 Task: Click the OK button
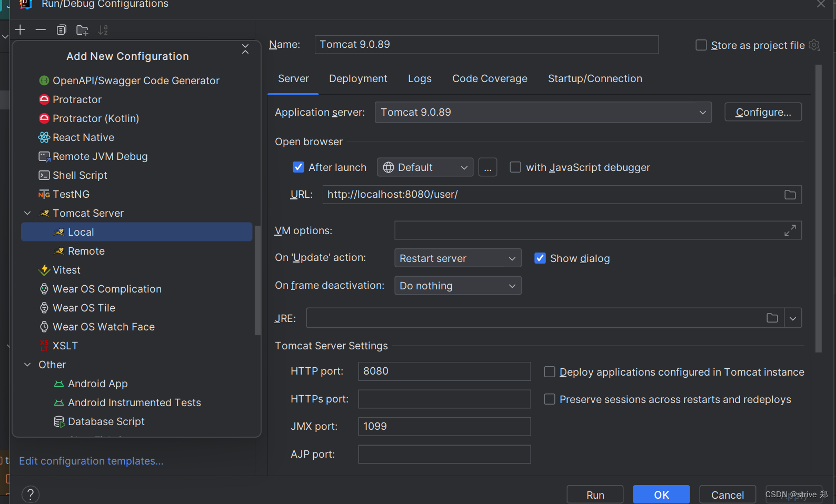coord(661,495)
